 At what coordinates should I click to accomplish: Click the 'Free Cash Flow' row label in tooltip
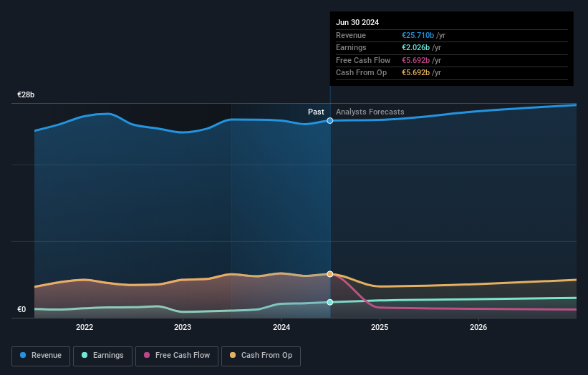[363, 60]
